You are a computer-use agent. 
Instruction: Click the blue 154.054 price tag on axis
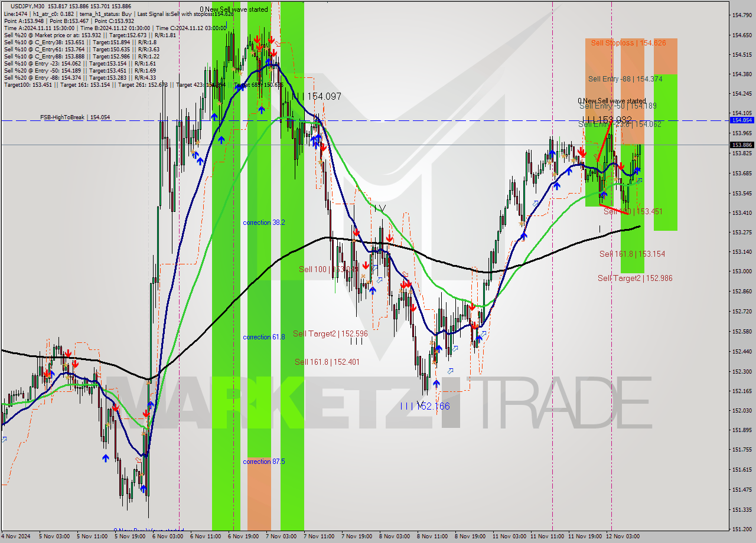[x=742, y=120]
